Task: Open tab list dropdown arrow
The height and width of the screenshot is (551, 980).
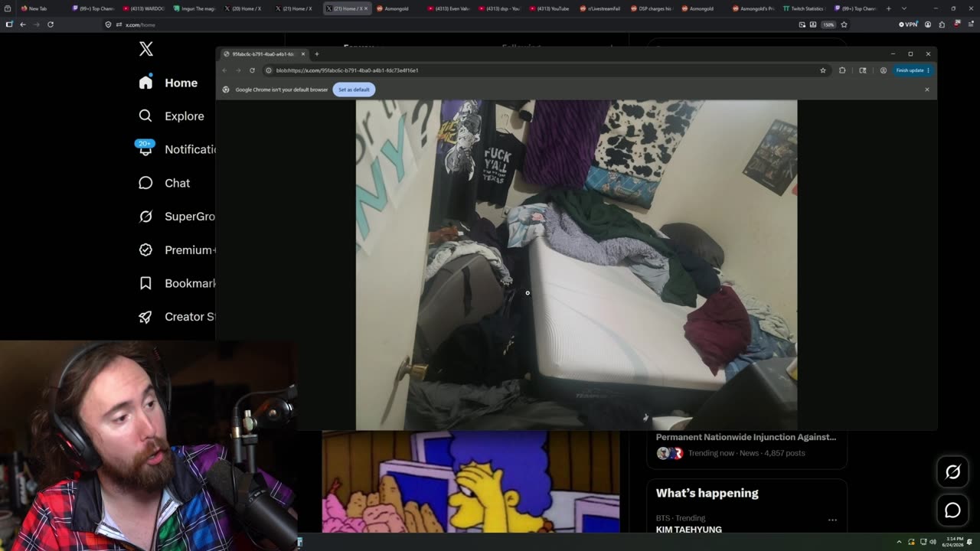Action: [x=904, y=8]
